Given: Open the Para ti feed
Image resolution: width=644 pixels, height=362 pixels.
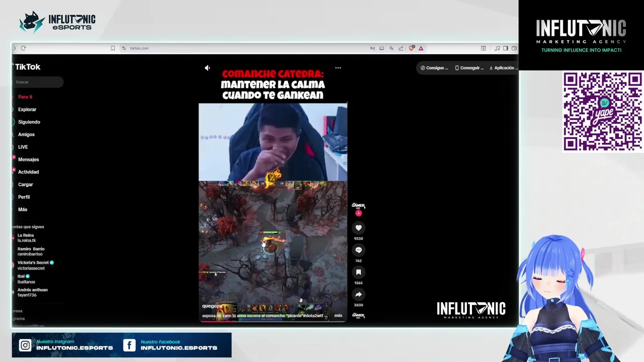Looking at the screenshot, I should tap(25, 97).
